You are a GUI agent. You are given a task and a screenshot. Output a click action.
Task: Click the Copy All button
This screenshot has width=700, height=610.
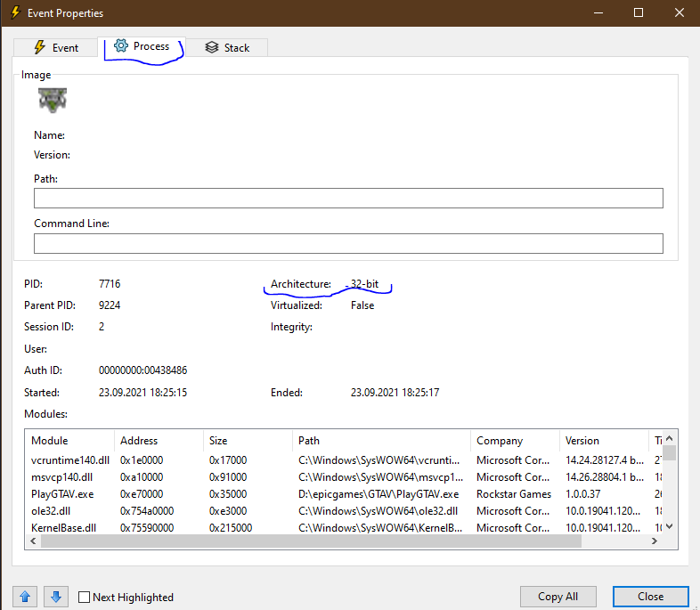(558, 597)
